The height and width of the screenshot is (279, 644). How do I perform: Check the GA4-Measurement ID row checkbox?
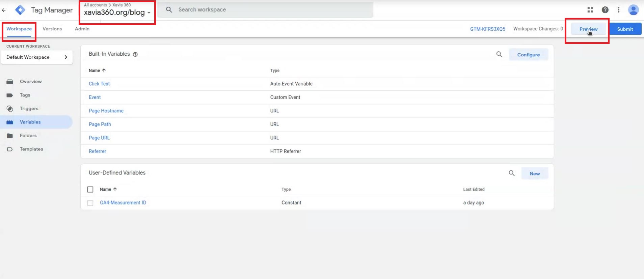[90, 203]
